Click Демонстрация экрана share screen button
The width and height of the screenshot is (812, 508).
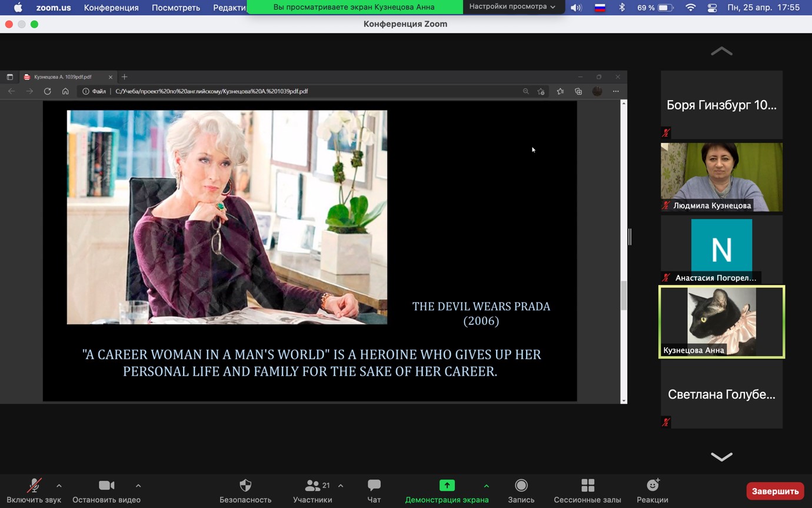click(x=447, y=491)
